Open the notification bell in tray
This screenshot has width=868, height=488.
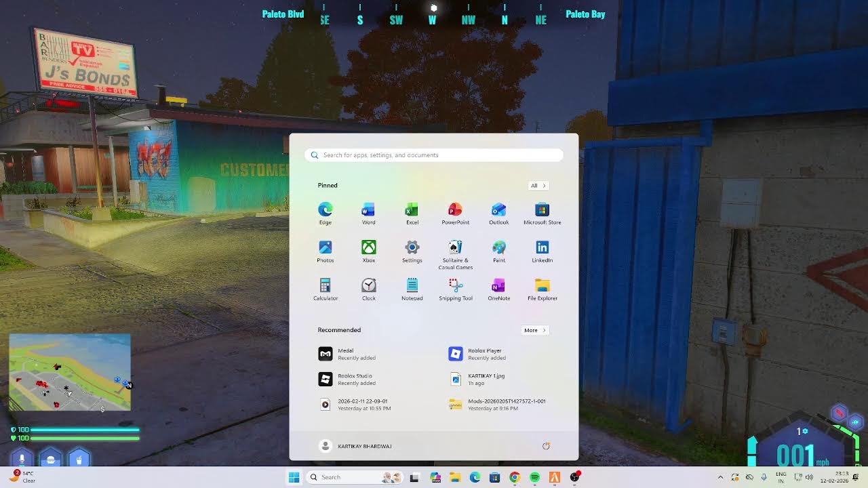(x=856, y=477)
